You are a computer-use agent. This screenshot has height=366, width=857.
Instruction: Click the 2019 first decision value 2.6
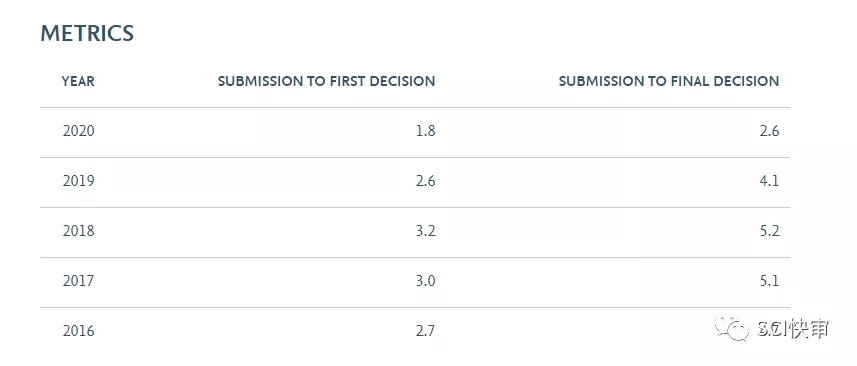click(426, 181)
